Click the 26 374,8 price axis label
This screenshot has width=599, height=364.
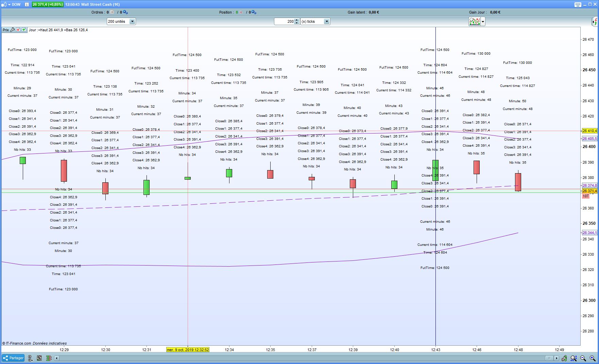pos(589,185)
